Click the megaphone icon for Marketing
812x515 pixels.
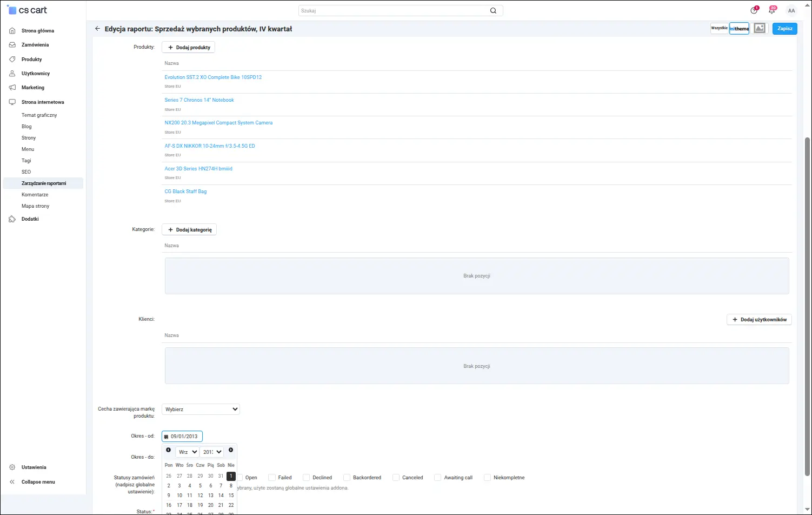pyautogui.click(x=12, y=88)
